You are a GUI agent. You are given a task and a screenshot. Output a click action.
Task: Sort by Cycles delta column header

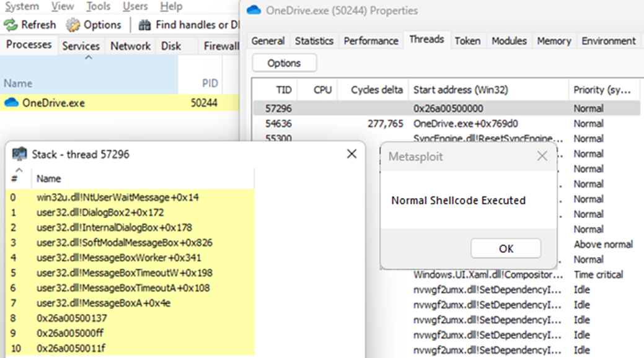376,90
